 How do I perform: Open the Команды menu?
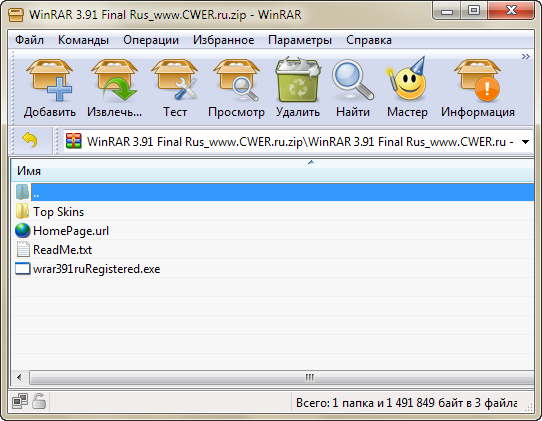(83, 40)
